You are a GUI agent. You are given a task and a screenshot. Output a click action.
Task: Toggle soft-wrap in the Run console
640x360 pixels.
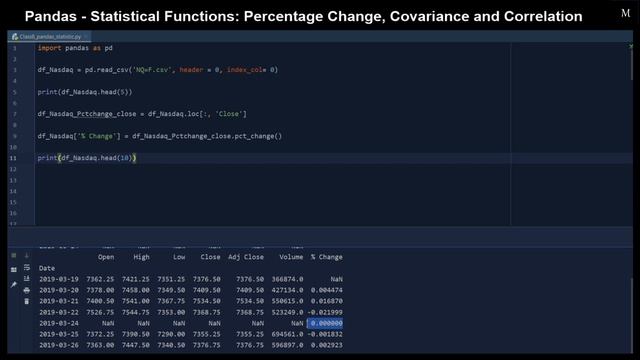click(x=27, y=267)
